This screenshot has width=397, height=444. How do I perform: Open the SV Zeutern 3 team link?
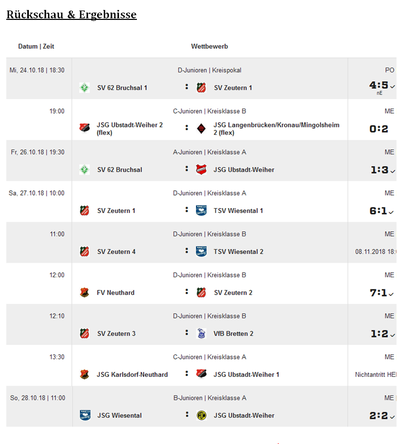116,334
